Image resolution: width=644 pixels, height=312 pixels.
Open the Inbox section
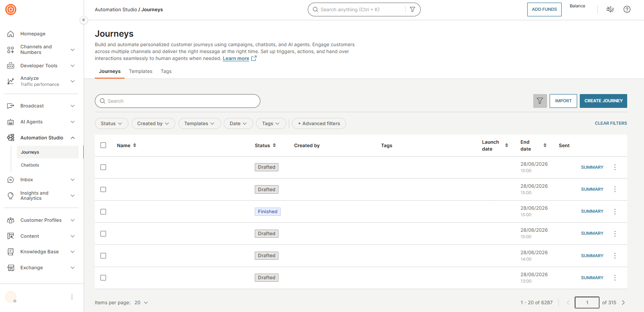[26, 180]
